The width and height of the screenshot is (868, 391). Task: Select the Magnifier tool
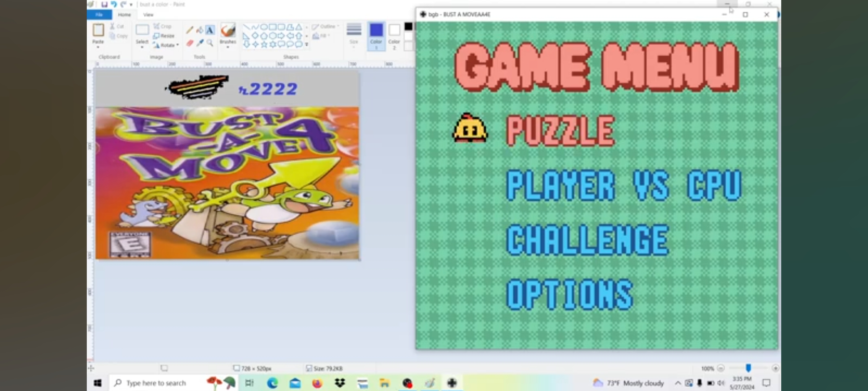coord(210,43)
